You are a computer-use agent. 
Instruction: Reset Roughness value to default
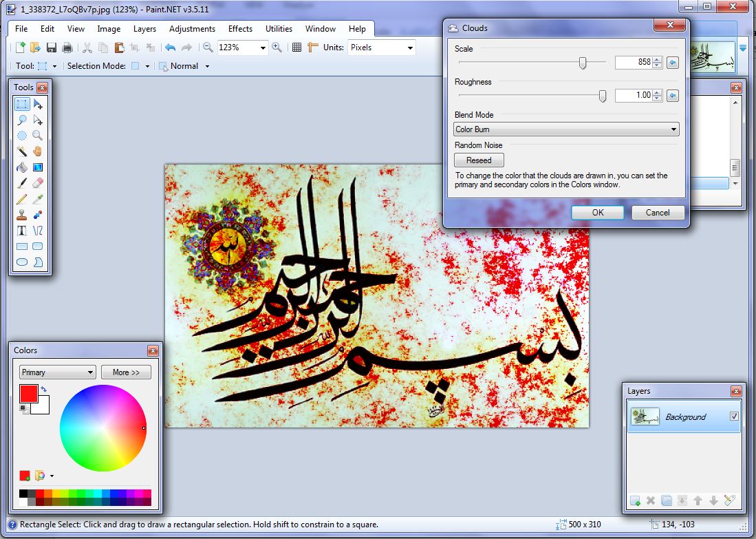click(673, 96)
